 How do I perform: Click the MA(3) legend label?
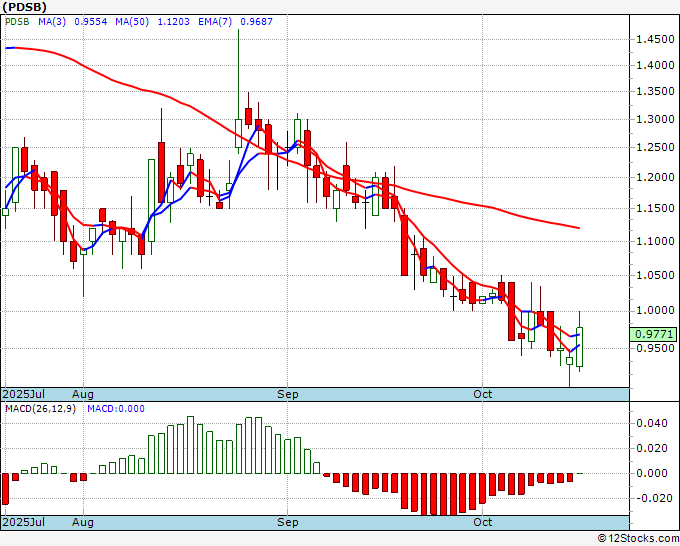click(x=52, y=21)
